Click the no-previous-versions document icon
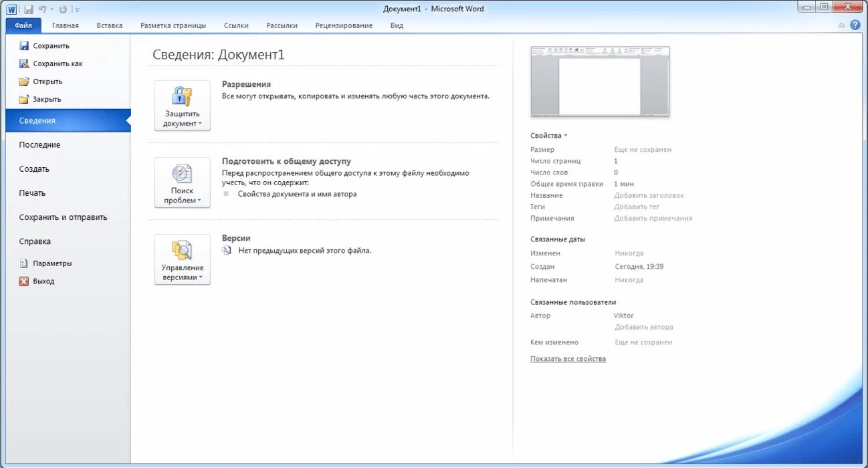Viewport: 868px width, 468px height. (227, 251)
